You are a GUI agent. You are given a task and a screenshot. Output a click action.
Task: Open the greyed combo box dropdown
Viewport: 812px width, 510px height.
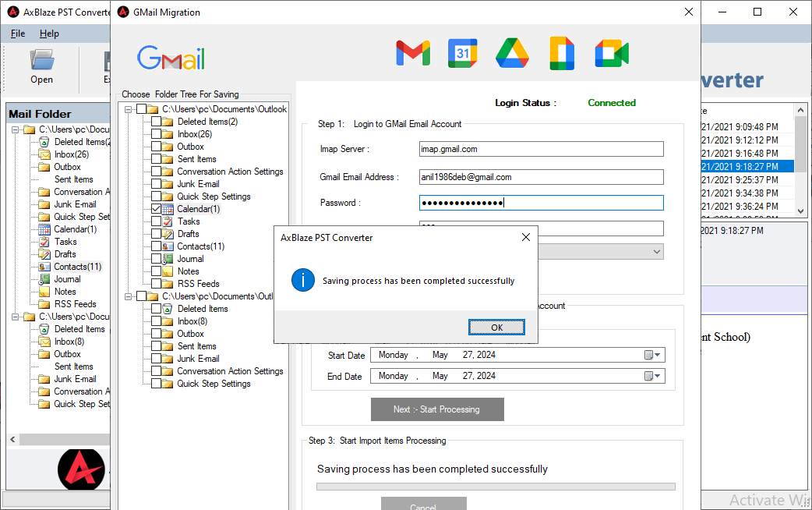tap(657, 252)
